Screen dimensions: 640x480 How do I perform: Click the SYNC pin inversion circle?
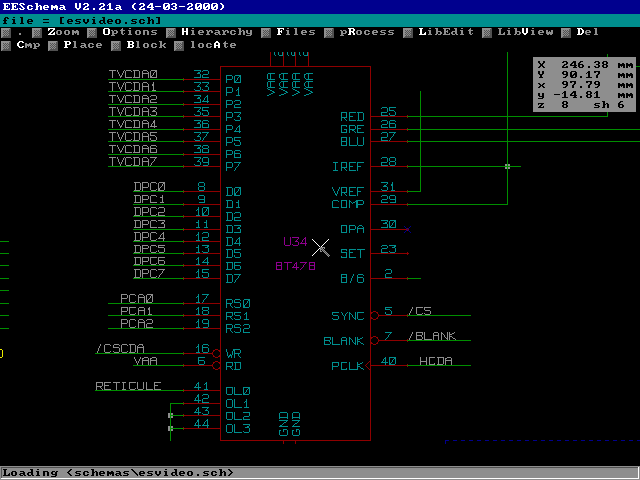click(375, 316)
